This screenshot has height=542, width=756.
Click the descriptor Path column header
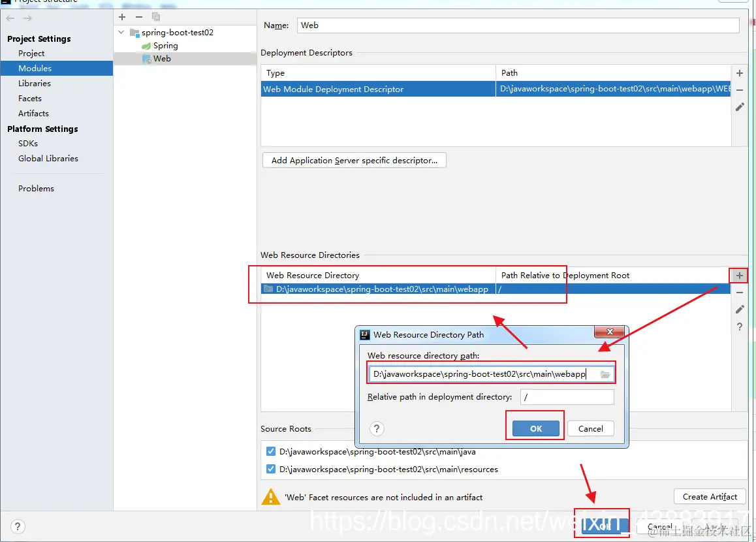click(613, 73)
